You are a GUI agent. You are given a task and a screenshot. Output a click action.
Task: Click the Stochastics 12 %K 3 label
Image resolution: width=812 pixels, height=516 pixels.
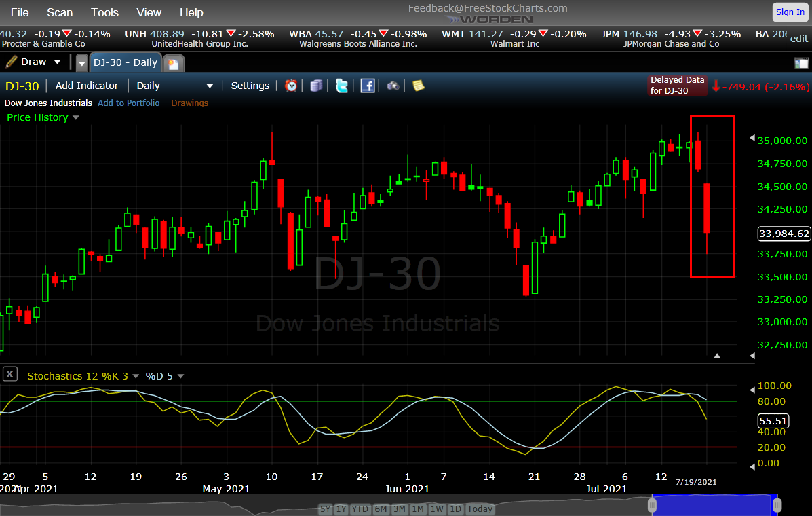[x=78, y=376]
